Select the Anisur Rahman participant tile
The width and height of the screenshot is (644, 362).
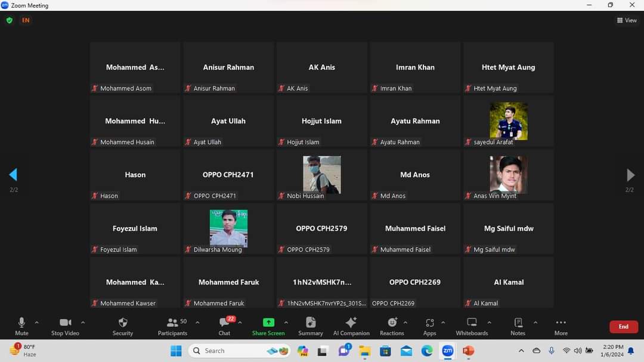pyautogui.click(x=228, y=67)
